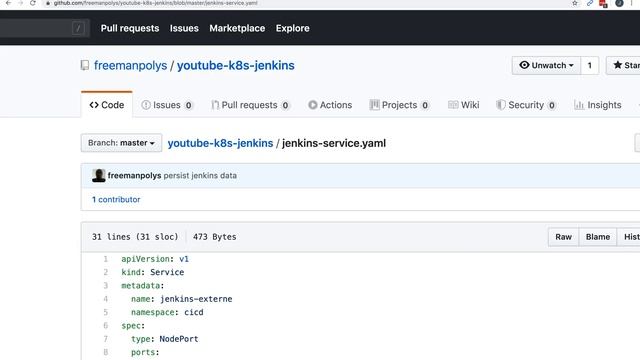Viewport: 640px width, 360px height.
Task: Click the 'namespace: cicd' code line
Action: (167, 312)
